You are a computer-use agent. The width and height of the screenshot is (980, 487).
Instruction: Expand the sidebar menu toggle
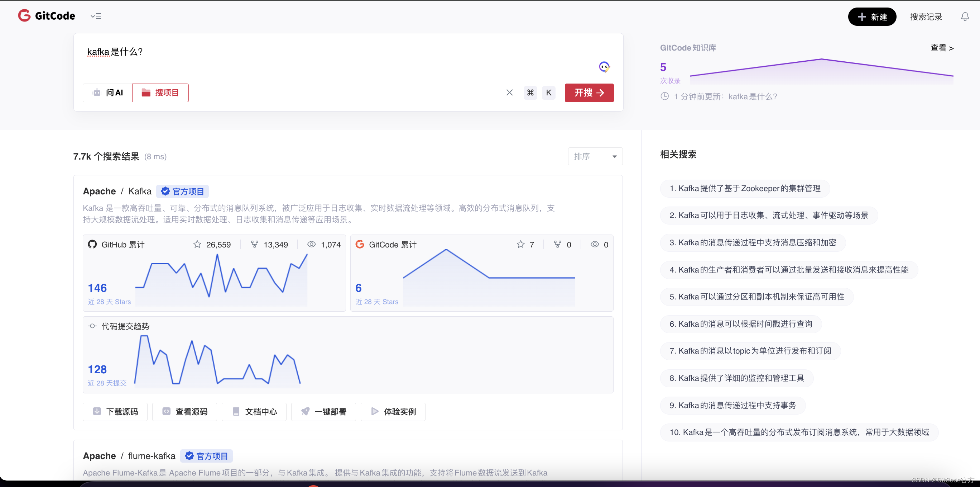coord(96,16)
